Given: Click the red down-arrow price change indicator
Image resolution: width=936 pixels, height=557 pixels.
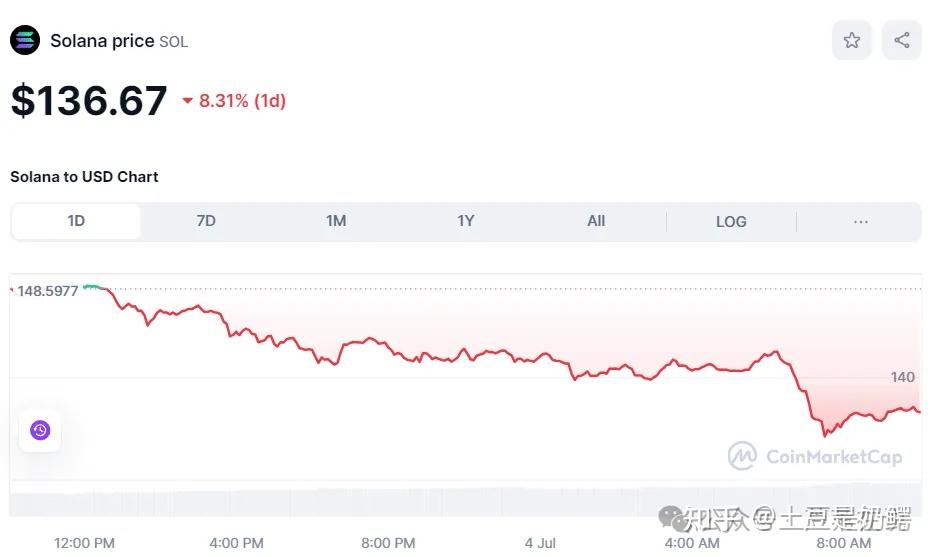Looking at the screenshot, I should (187, 101).
